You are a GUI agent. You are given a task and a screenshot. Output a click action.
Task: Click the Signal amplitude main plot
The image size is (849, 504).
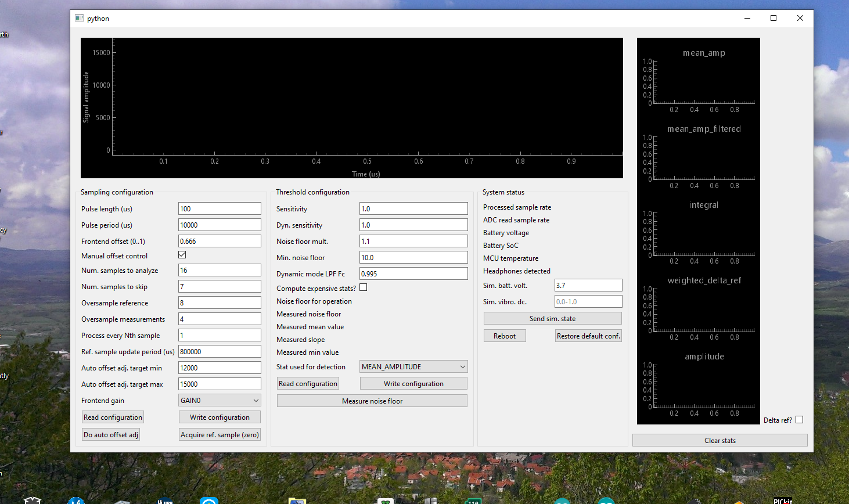click(x=352, y=108)
